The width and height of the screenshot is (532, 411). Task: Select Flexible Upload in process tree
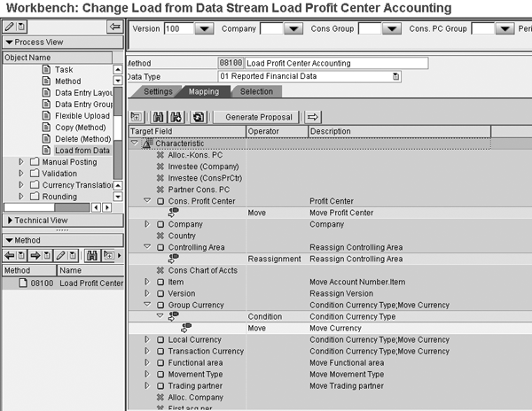[82, 115]
